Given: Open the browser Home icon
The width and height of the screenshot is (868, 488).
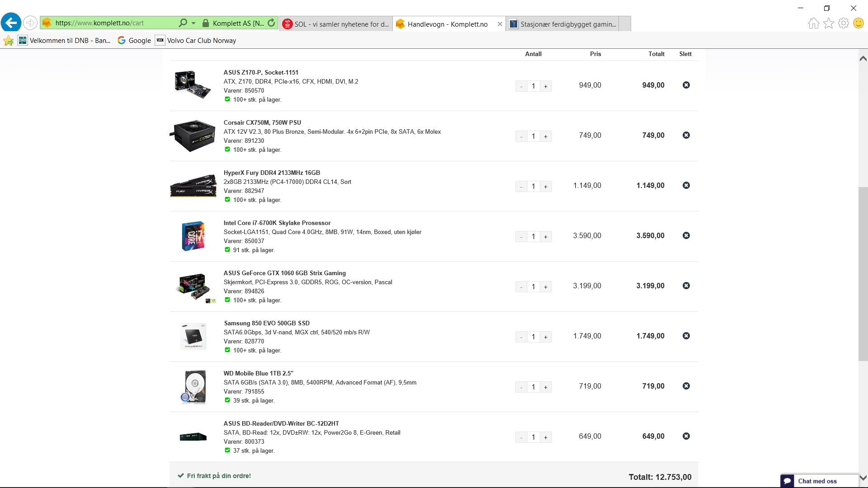Looking at the screenshot, I should [x=813, y=23].
